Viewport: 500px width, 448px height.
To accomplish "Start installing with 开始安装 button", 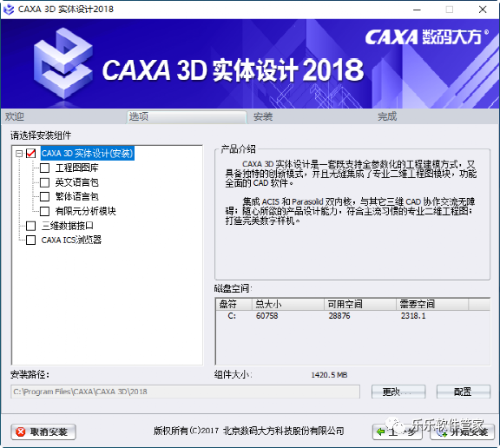I will click(463, 432).
